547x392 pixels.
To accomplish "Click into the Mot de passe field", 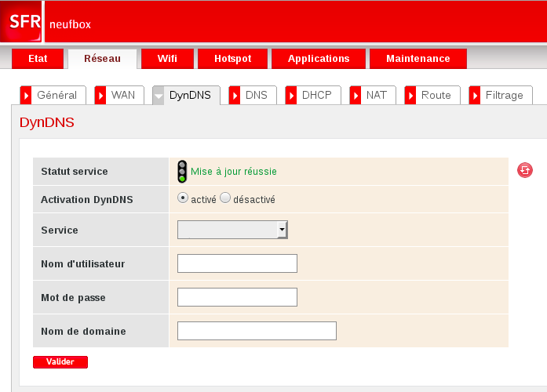I will click(x=237, y=297).
